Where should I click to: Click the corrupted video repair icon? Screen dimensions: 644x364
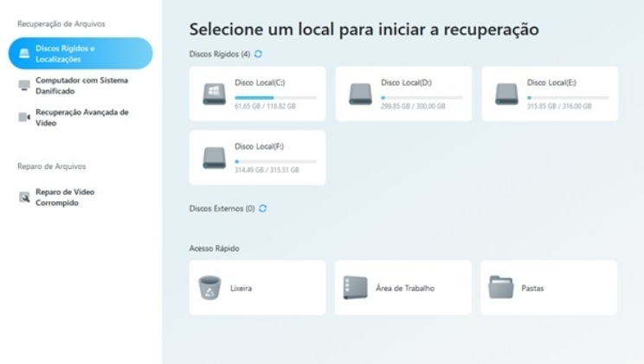coord(24,198)
